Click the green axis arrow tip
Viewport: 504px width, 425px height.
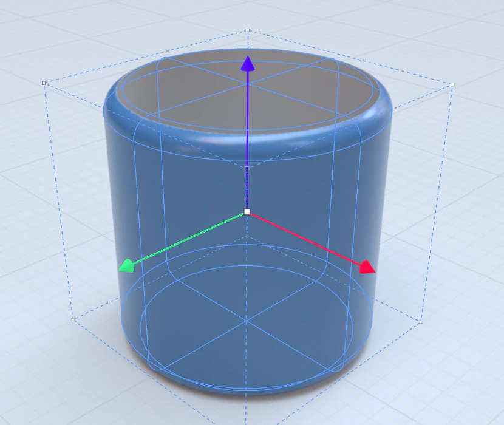[126, 266]
